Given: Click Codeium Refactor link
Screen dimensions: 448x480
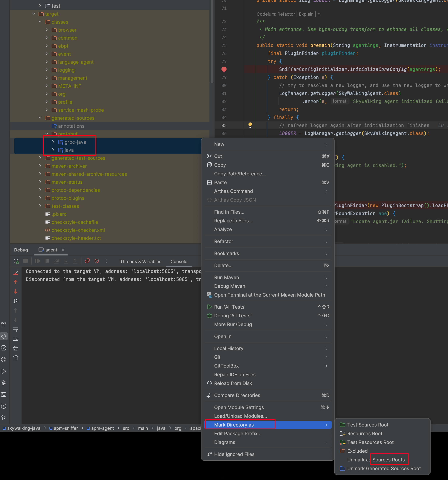Looking at the screenshot, I should (286, 14).
